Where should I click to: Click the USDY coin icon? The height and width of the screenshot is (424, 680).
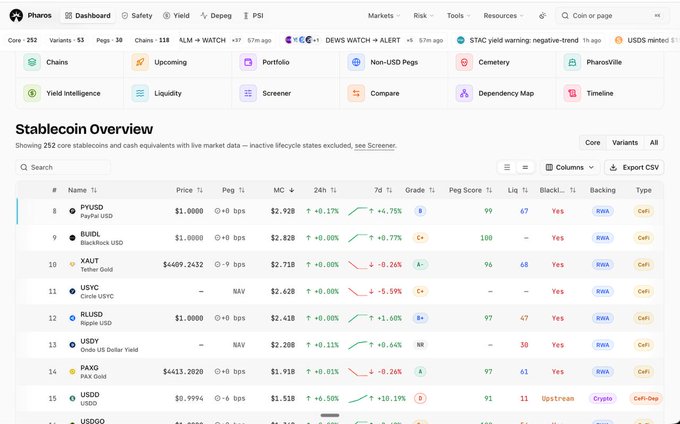(x=72, y=345)
